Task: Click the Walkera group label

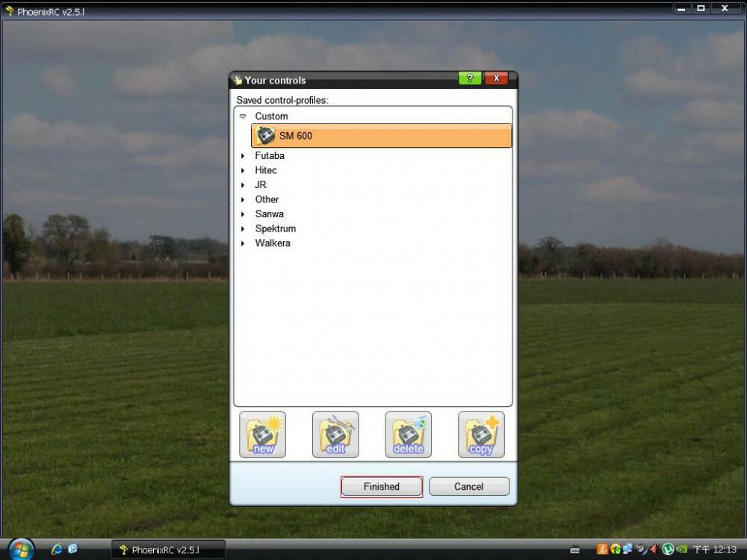Action: tap(273, 243)
